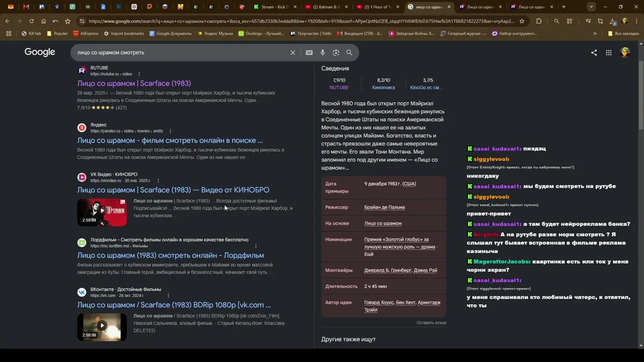Open site information for google.com

point(82,21)
